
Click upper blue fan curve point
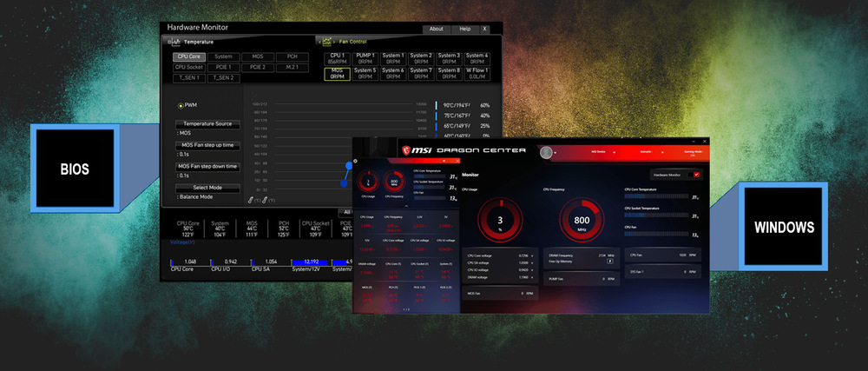(349, 165)
